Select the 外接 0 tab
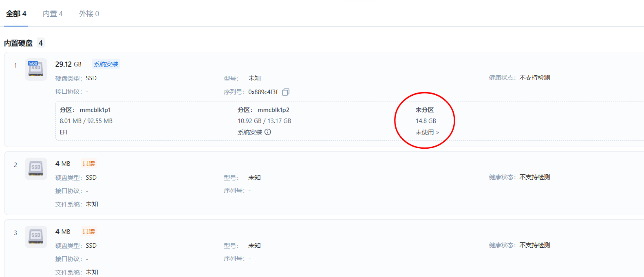This screenshot has height=277, width=644. point(89,14)
